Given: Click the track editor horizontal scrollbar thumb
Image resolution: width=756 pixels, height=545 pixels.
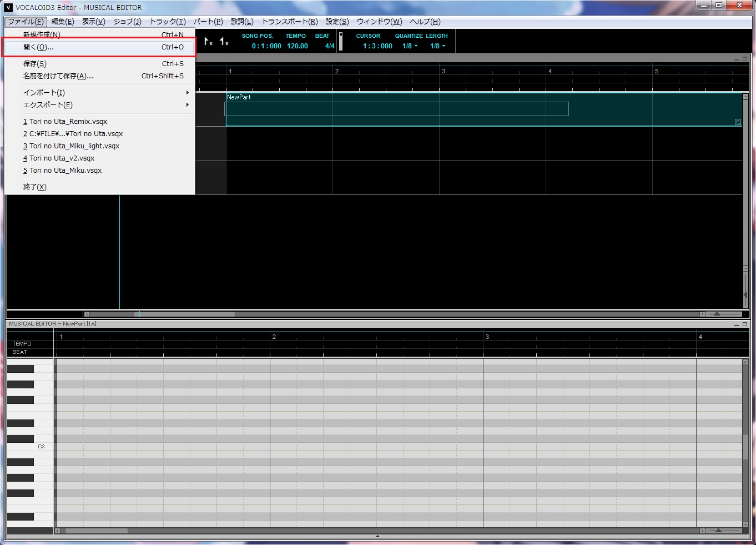Looking at the screenshot, I should [184, 314].
